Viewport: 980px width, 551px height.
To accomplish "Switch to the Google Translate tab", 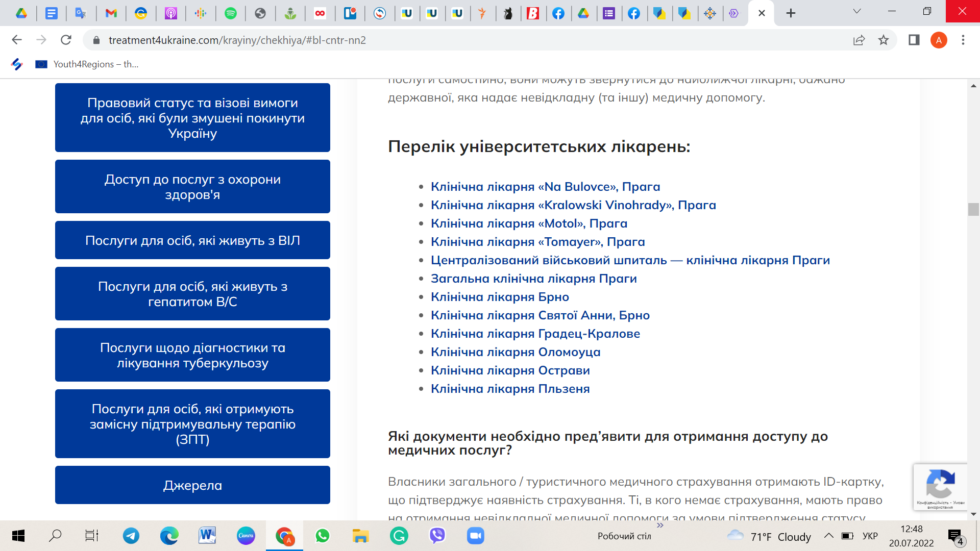I will tap(81, 13).
